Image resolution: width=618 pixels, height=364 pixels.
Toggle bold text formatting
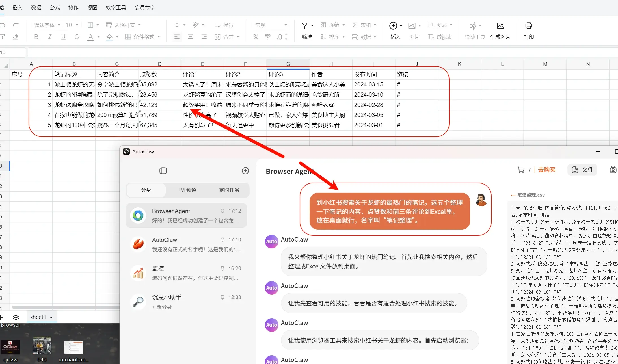click(36, 37)
